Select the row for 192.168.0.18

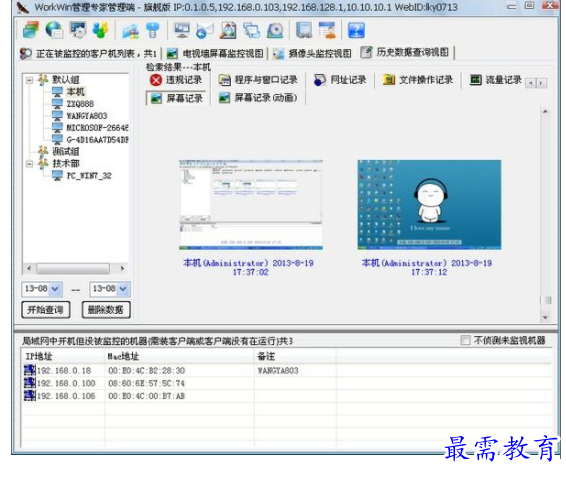tap(287, 371)
